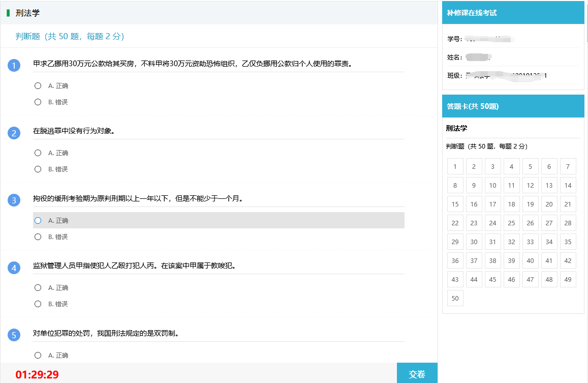Choose 错误 for question 4 on 教唆犯

(x=38, y=304)
